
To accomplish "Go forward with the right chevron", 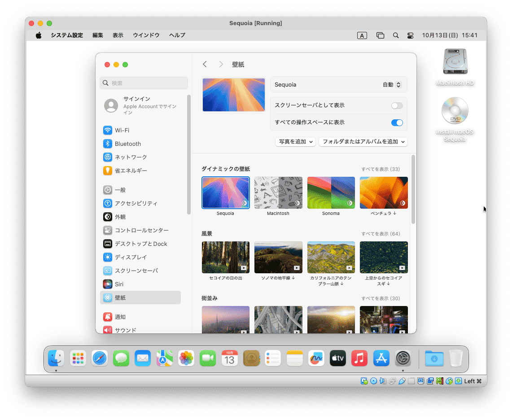I will (221, 64).
